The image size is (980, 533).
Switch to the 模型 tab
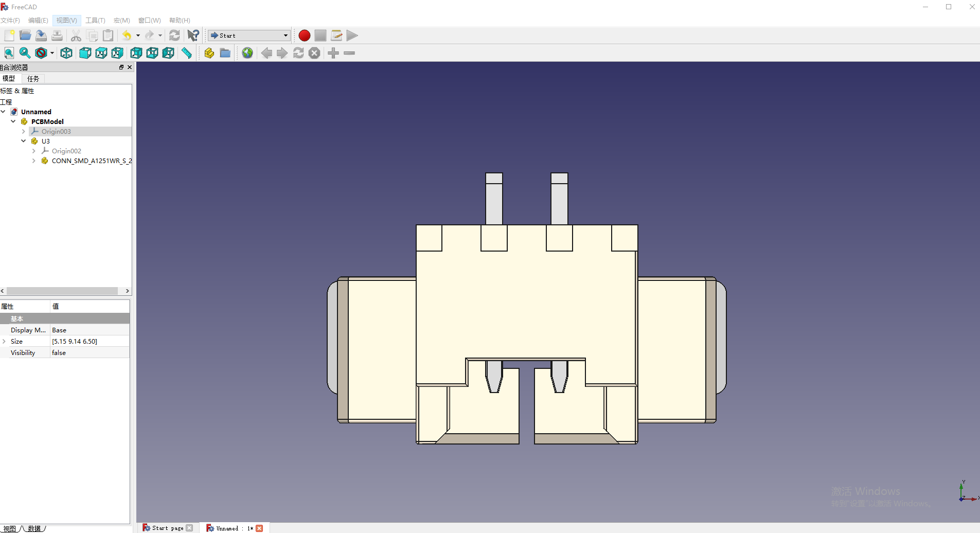pos(9,79)
